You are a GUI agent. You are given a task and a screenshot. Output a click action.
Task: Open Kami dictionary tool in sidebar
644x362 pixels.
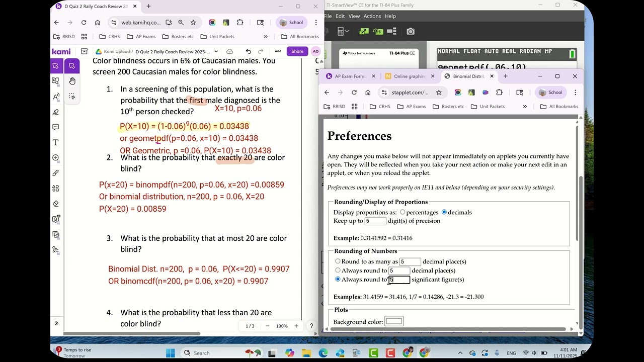click(55, 81)
